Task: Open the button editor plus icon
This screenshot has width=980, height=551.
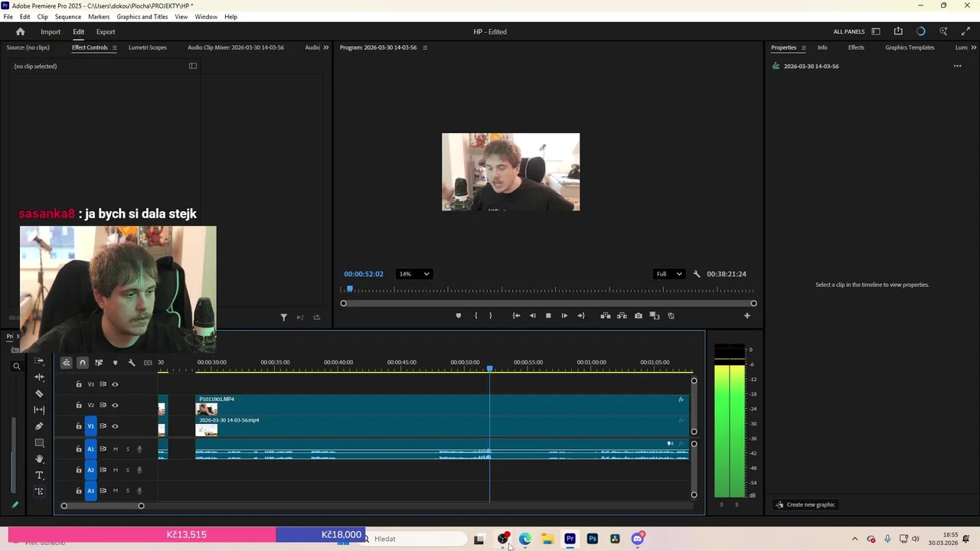Action: [747, 315]
